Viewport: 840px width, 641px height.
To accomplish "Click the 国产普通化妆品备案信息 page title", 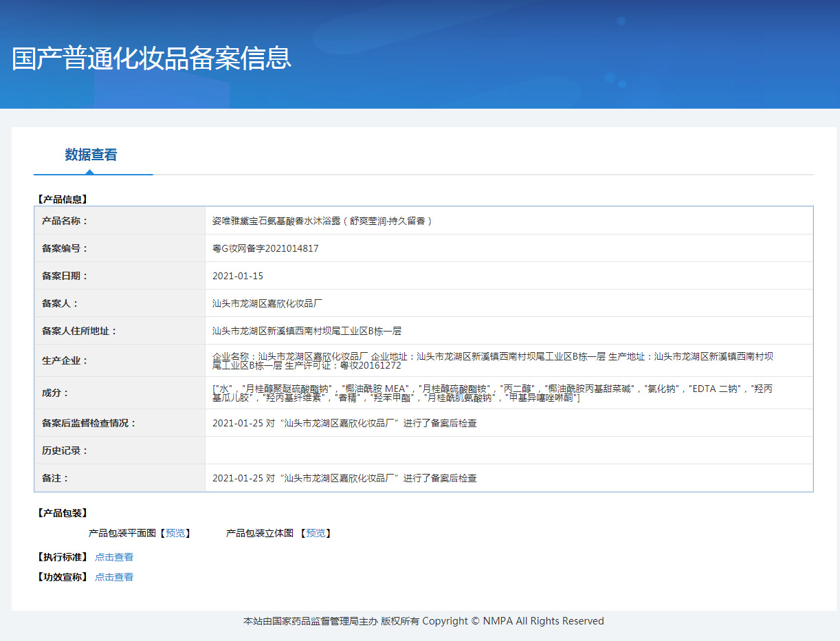I will point(152,58).
